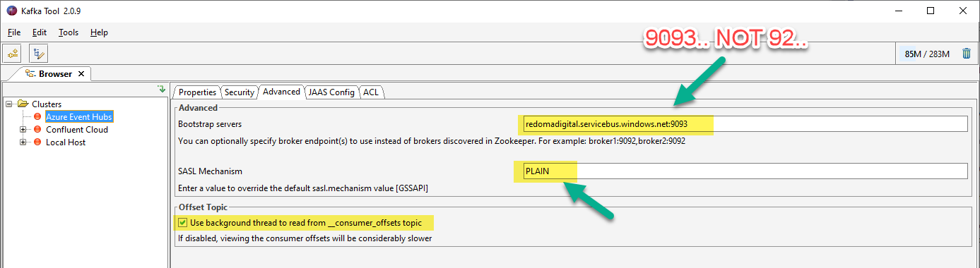Expand the Local Host cluster
The width and height of the screenshot is (980, 268).
23,142
